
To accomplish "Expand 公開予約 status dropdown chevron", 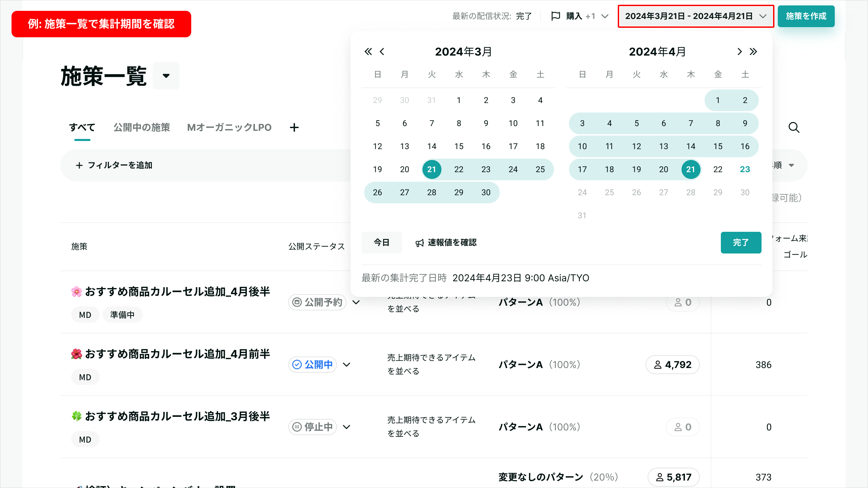I will 356,302.
